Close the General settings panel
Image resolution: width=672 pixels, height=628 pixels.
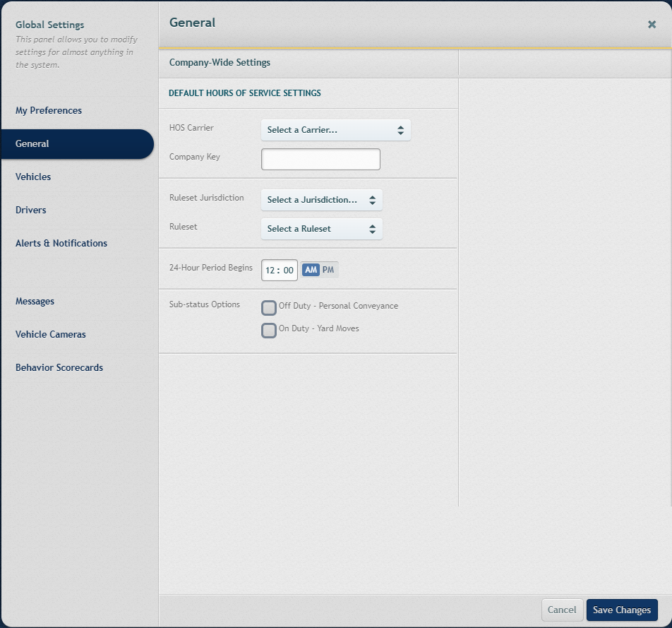652,23
